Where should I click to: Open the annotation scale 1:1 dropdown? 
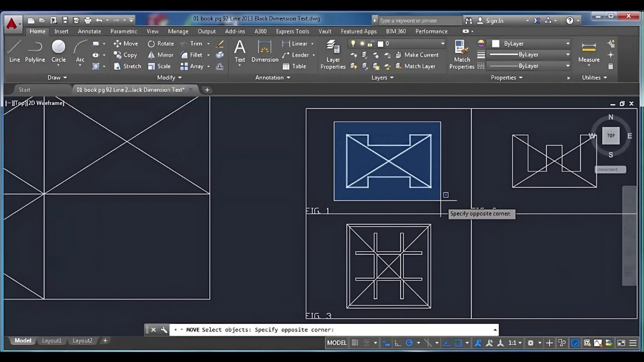point(515,343)
